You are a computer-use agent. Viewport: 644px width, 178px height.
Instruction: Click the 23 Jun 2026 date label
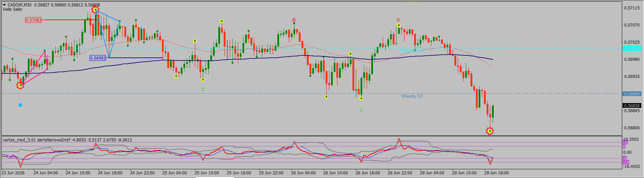coord(13,173)
